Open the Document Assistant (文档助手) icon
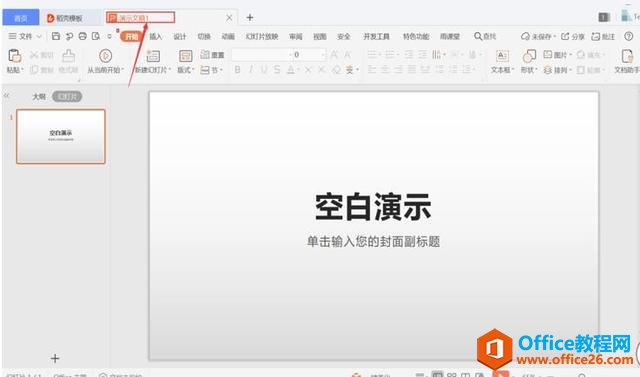640x377 pixels. pos(627,55)
